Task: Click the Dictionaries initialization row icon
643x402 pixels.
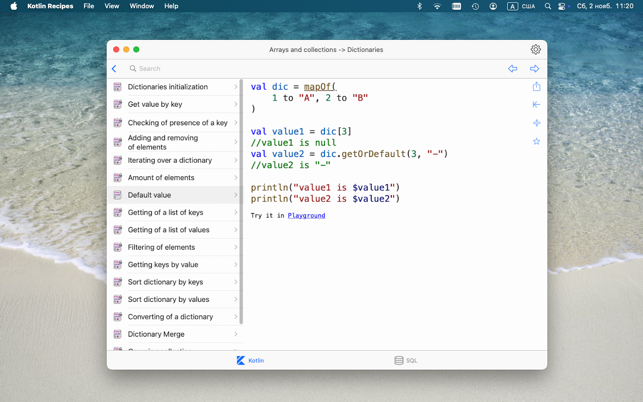Action: click(x=118, y=87)
